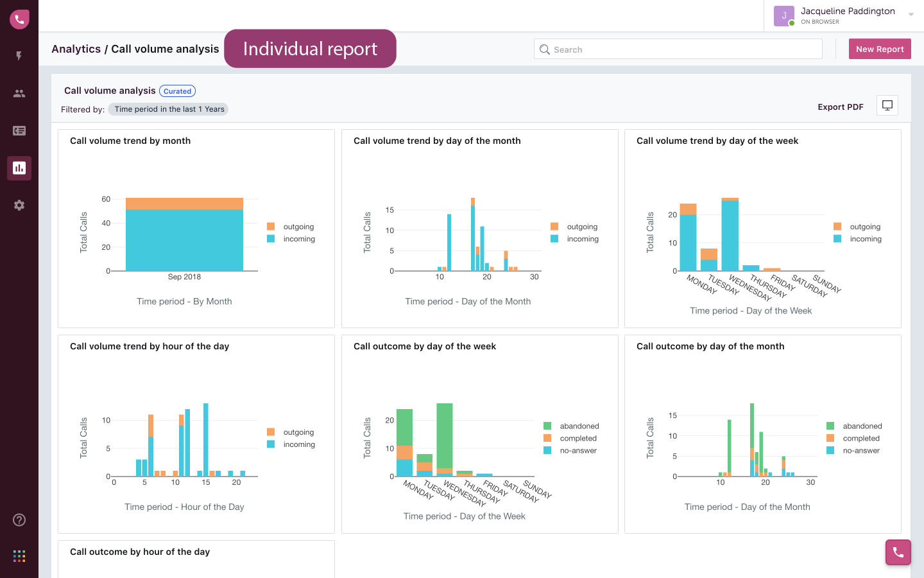Click the Analytics breadcrumb link
This screenshot has width=924, height=578.
(76, 49)
